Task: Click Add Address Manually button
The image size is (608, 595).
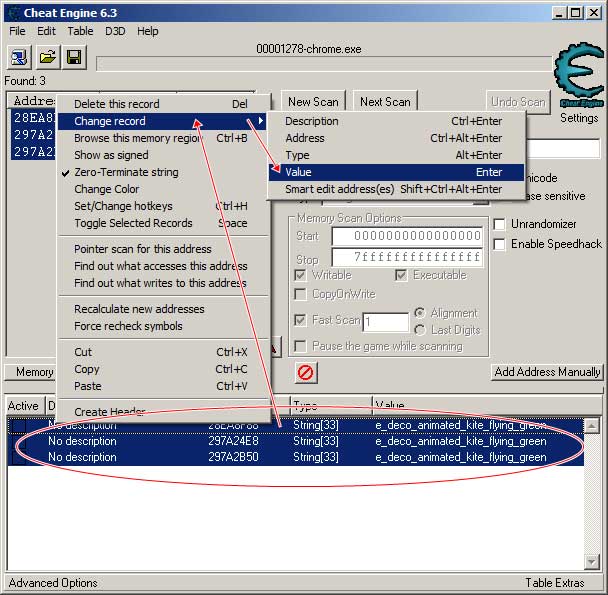Action: click(547, 372)
